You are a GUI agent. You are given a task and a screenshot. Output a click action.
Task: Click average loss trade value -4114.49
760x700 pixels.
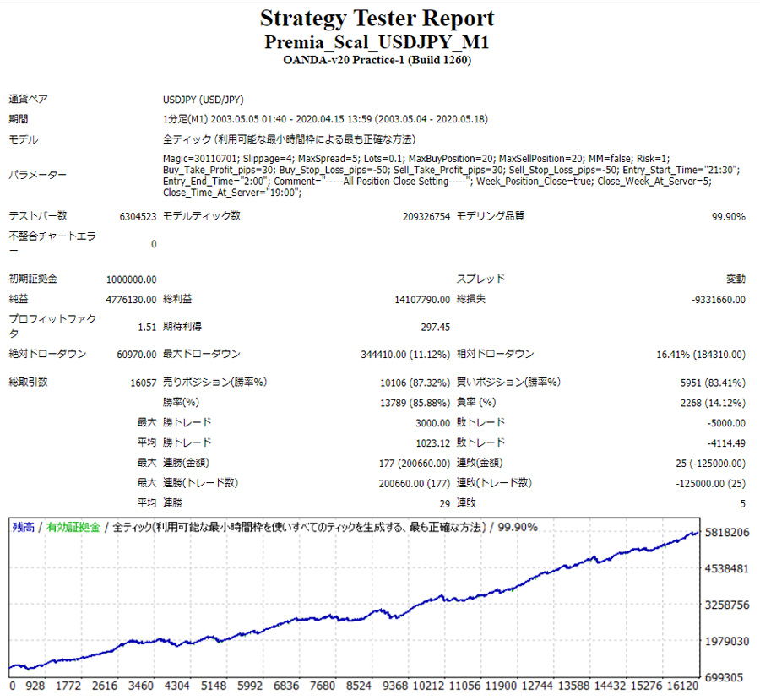click(x=726, y=443)
